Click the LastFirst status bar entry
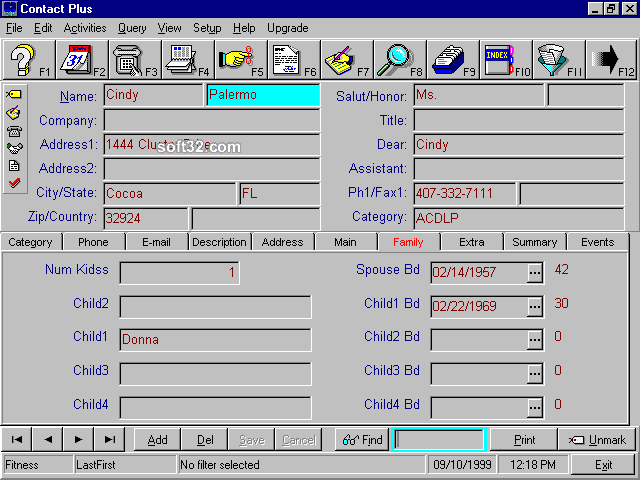Image resolution: width=640 pixels, height=480 pixels. point(125,464)
